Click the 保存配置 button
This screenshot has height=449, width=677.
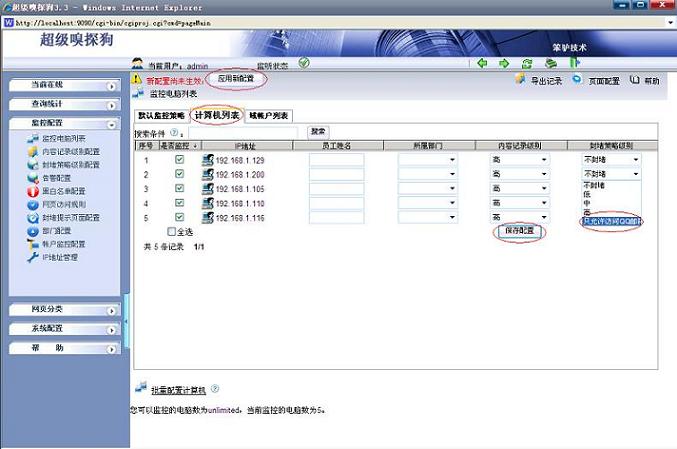pyautogui.click(x=520, y=231)
